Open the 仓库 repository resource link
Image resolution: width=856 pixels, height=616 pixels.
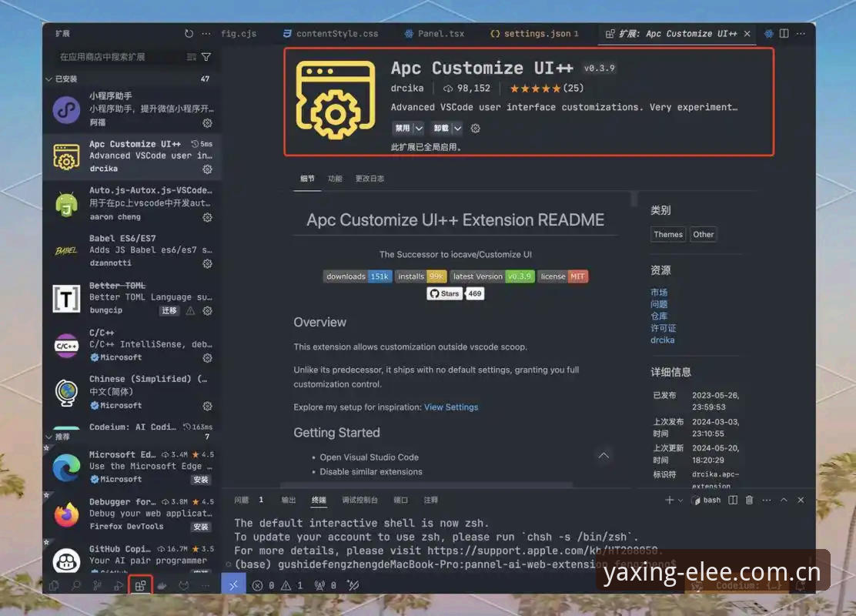[x=659, y=316]
